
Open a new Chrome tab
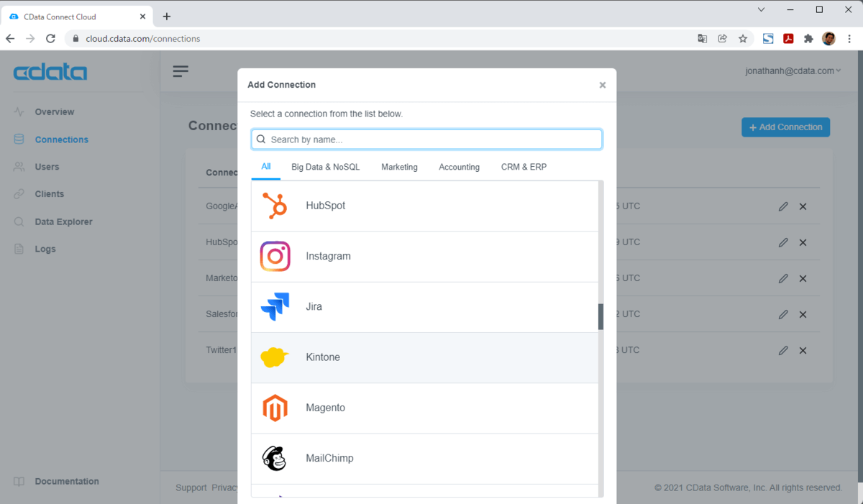click(167, 17)
